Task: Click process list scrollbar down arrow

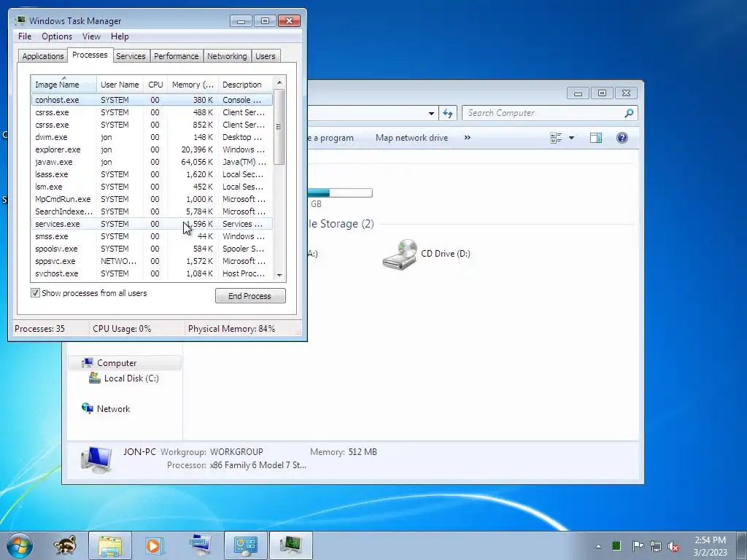Action: [x=279, y=275]
